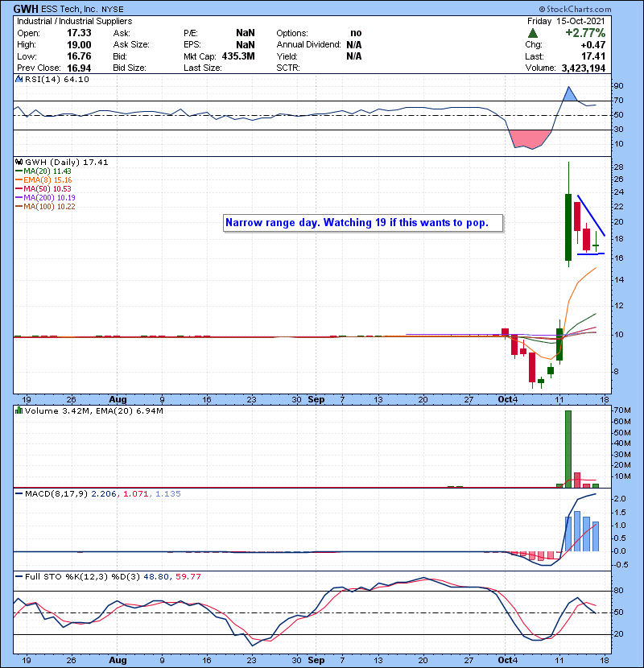Click the GWH (Daily) 17.41 label
Image resolution: width=644 pixels, height=668 pixels.
pos(67,162)
